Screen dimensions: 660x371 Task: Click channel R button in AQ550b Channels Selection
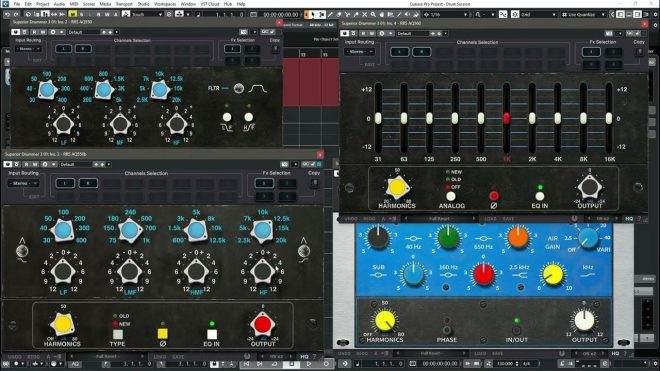point(88,183)
